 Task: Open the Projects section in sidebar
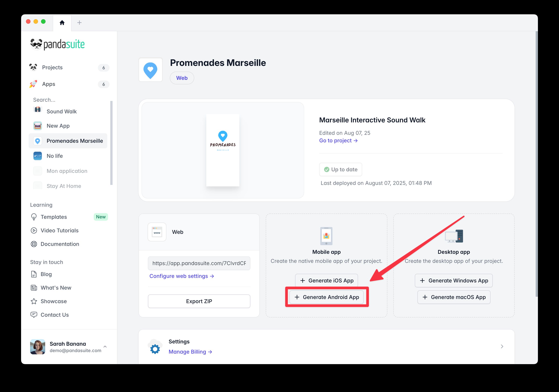(x=52, y=67)
